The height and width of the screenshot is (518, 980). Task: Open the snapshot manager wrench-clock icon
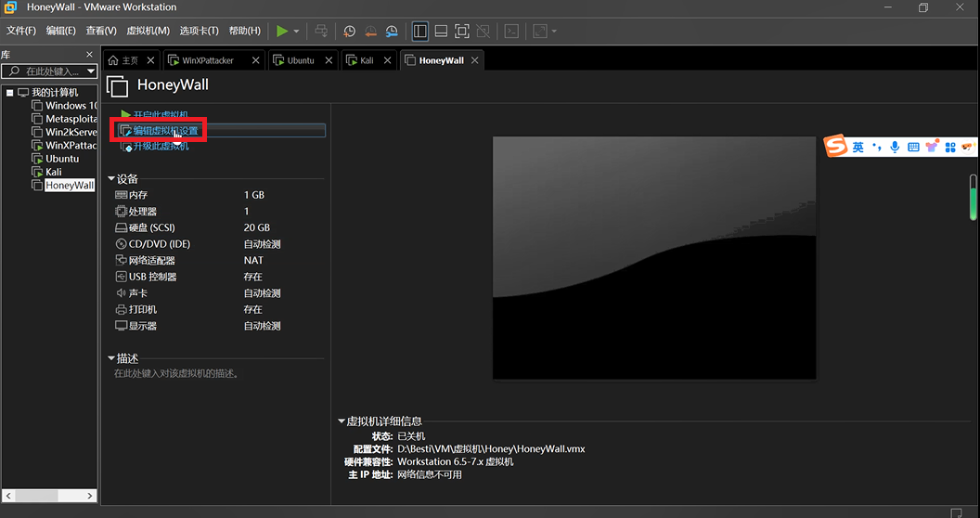[x=392, y=32]
